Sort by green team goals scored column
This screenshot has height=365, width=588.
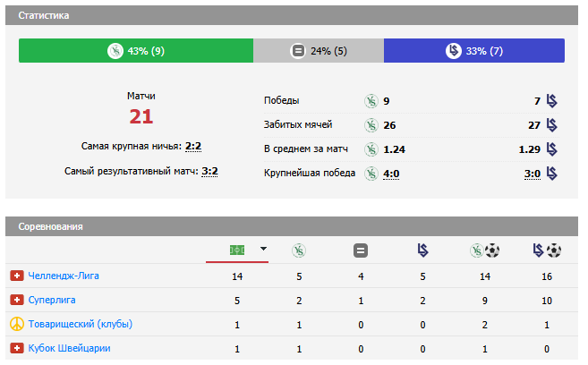pyautogui.click(x=484, y=250)
